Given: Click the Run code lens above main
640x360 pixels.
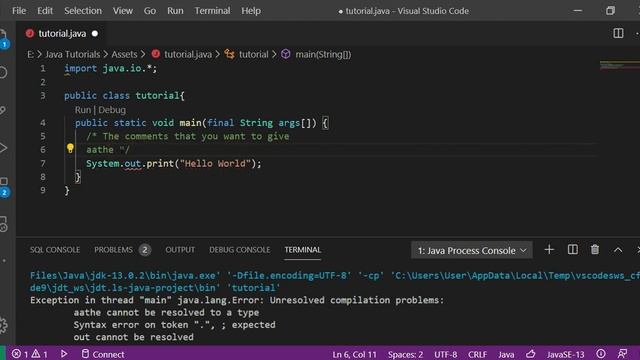Looking at the screenshot, I should pos(83,110).
